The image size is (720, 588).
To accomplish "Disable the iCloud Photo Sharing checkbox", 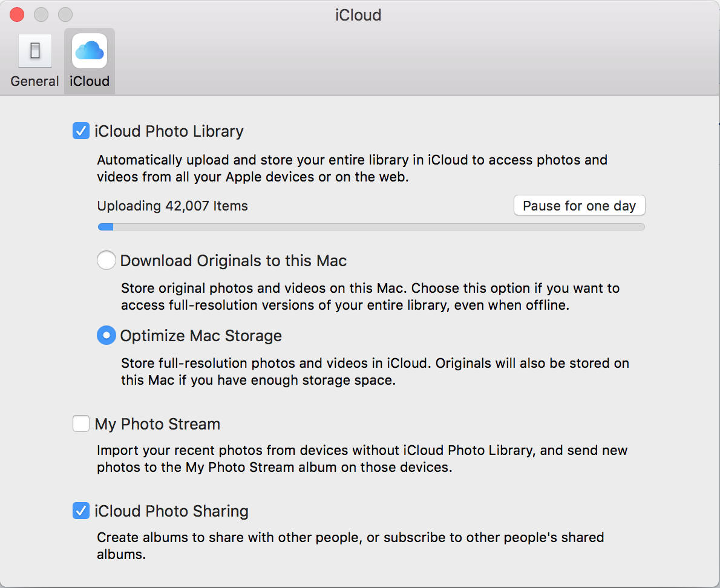I will pos(81,511).
